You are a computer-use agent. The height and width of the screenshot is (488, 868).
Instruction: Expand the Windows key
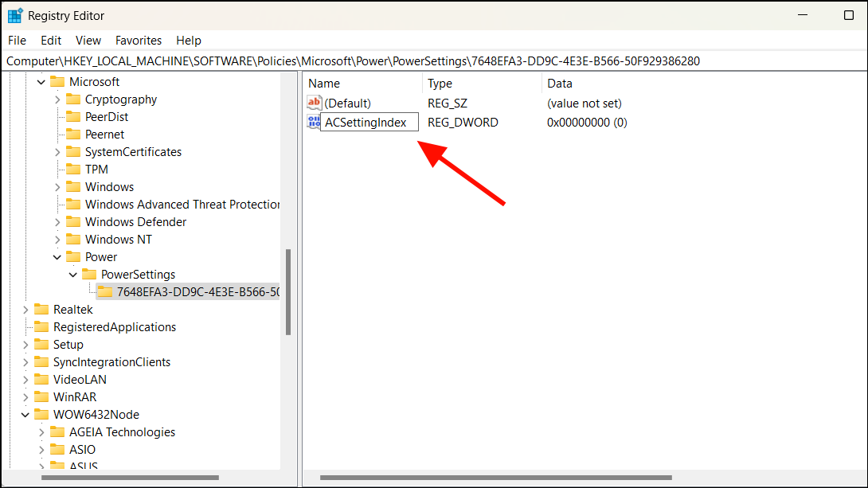pyautogui.click(x=57, y=187)
